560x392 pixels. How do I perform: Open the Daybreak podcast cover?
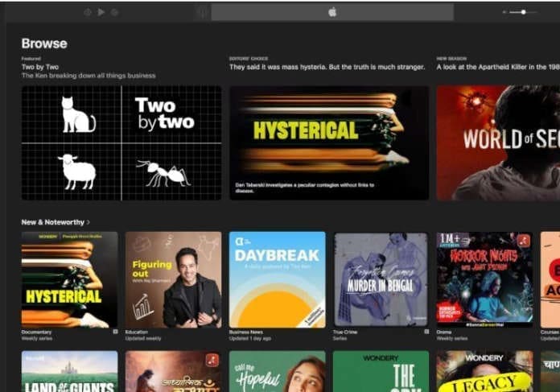coord(277,280)
